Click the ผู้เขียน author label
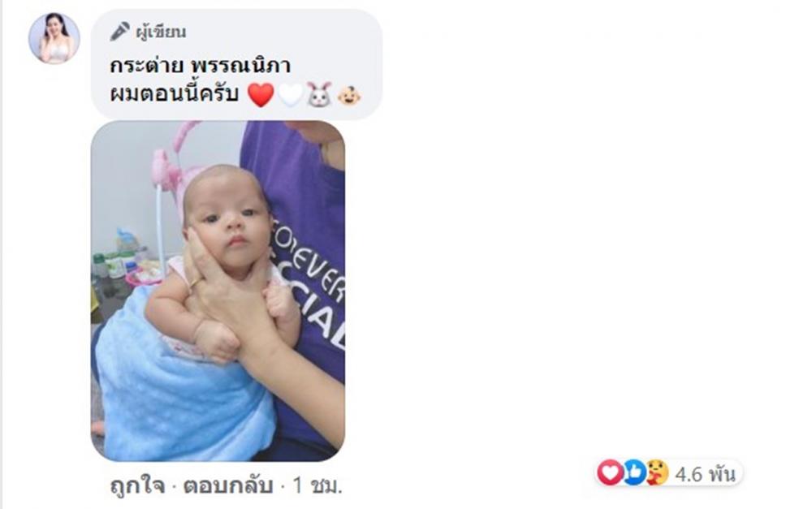Image resolution: width=812 pixels, height=509 pixels. [x=161, y=32]
